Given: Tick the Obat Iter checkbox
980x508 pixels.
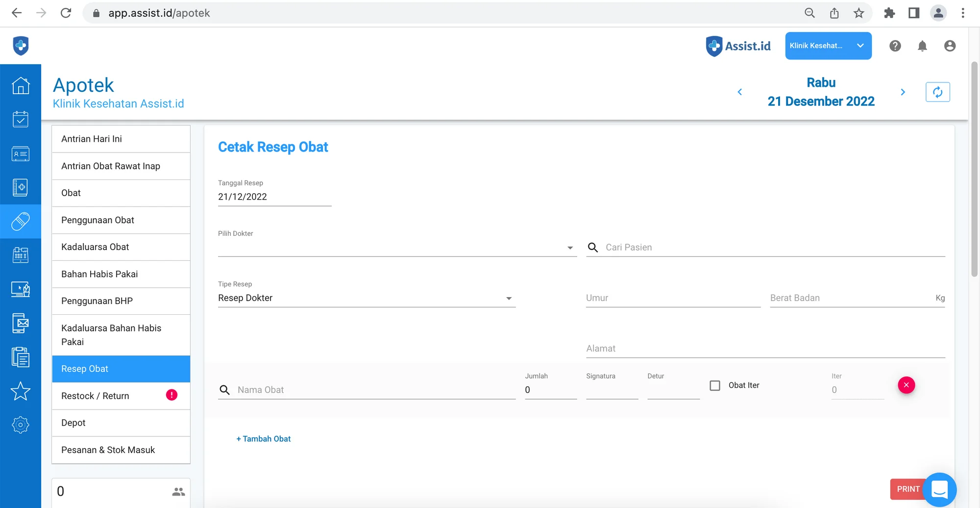Looking at the screenshot, I should pos(715,385).
